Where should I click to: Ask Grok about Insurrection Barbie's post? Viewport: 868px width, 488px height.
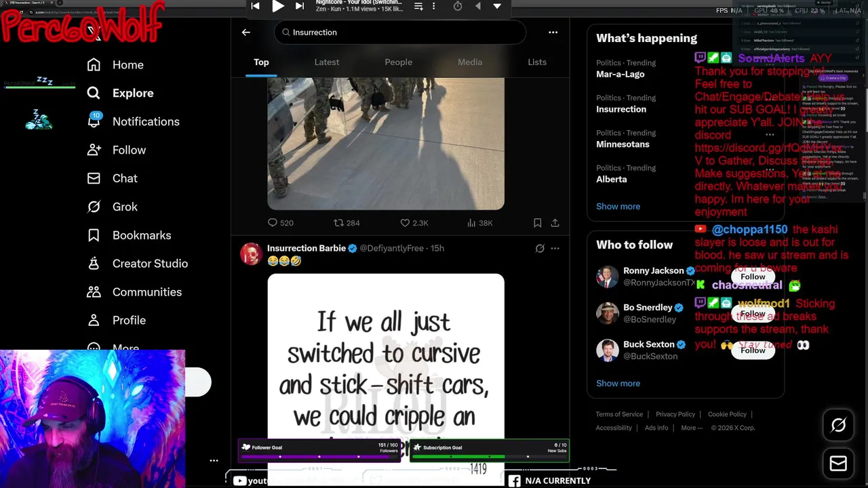pyautogui.click(x=540, y=248)
